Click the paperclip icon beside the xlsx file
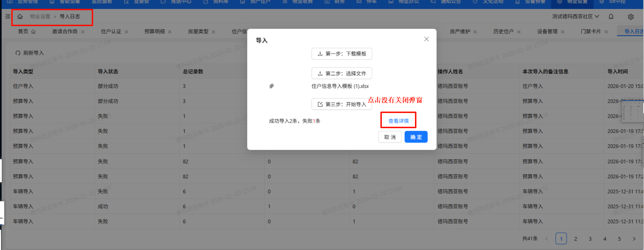This screenshot has height=250, width=644. coord(271,86)
